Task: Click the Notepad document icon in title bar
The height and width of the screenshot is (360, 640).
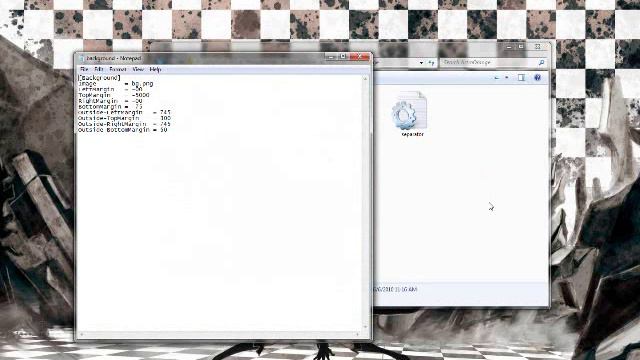Action: pos(81,58)
